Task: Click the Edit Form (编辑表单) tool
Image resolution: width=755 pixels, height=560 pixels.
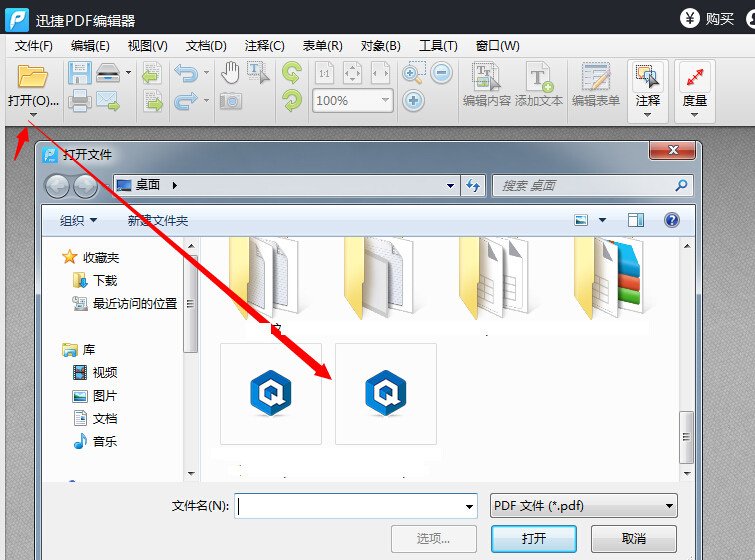Action: pos(596,84)
